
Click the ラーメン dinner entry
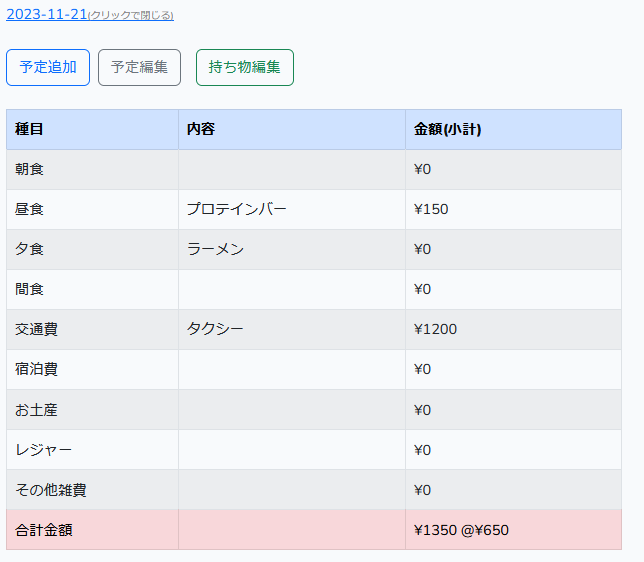click(215, 249)
